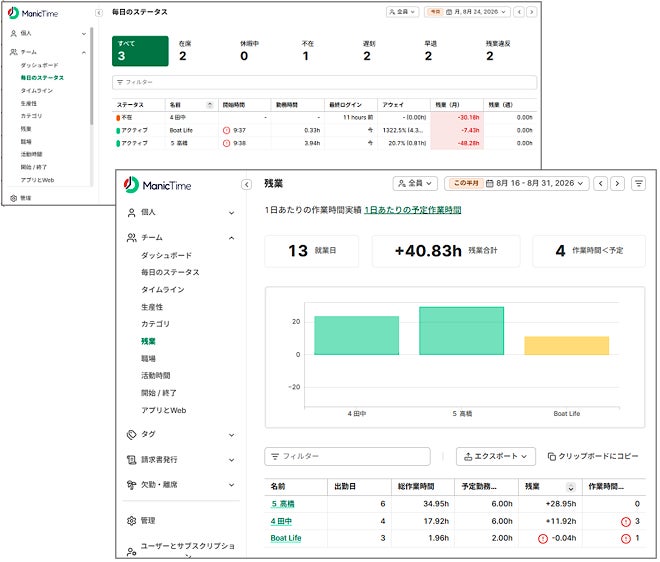
Task: Go to next period in front Overtime window
Action: (x=617, y=184)
